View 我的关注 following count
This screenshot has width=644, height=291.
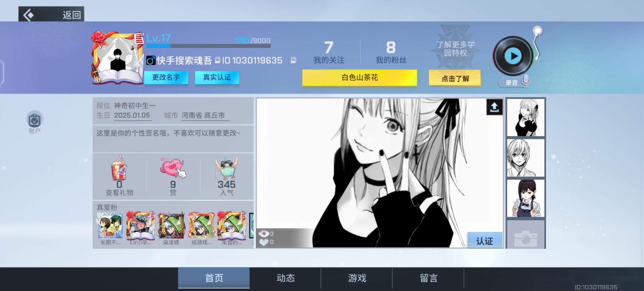click(x=329, y=53)
